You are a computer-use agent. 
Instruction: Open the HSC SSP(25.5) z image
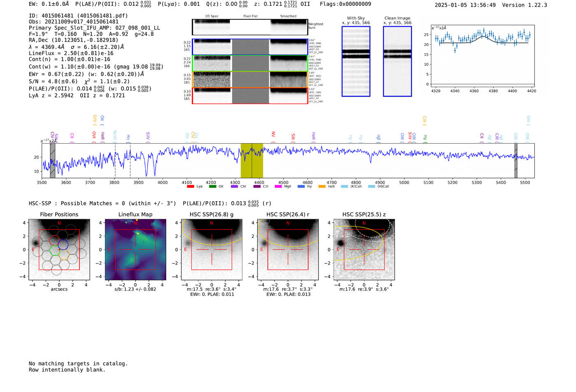[x=364, y=250]
